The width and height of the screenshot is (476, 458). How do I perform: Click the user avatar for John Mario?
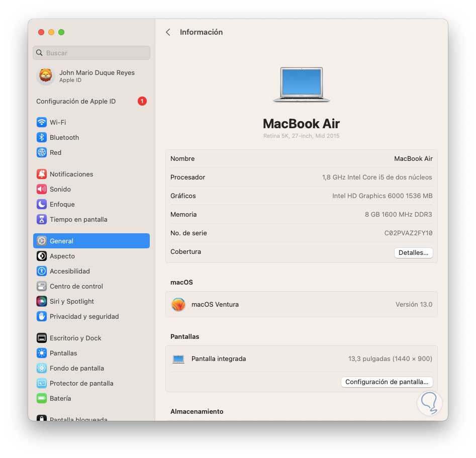46,75
